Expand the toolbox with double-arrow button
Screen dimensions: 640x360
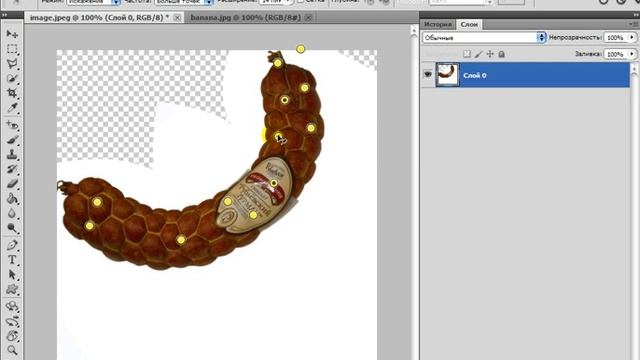(x=4, y=14)
